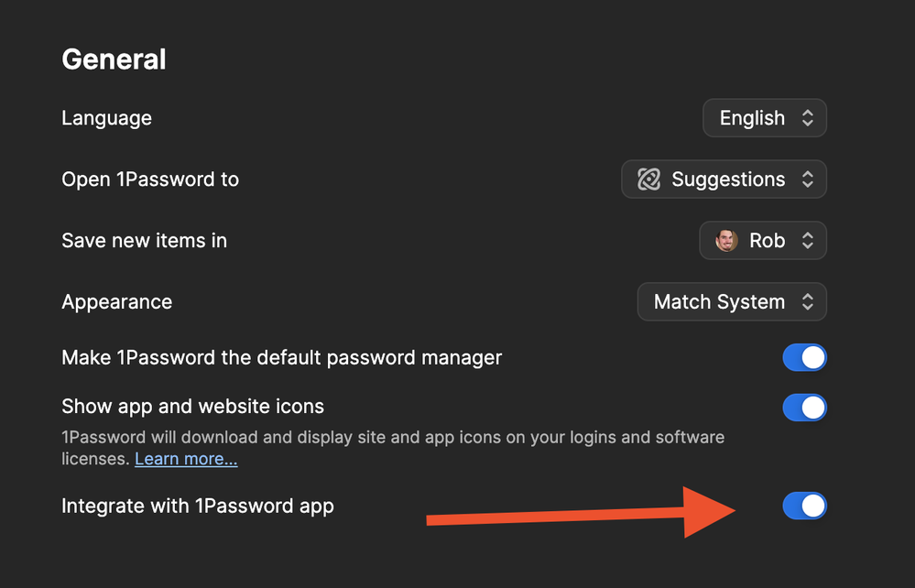Image resolution: width=915 pixels, height=588 pixels.
Task: Open the Appearance dropdown showing Match System
Action: [731, 302]
